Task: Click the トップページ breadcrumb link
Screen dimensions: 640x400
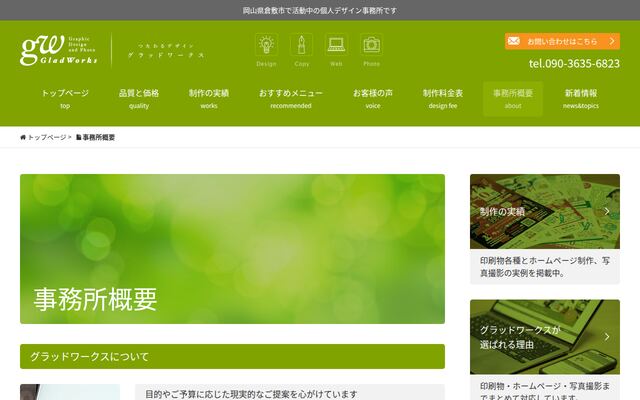Action: tap(47, 138)
